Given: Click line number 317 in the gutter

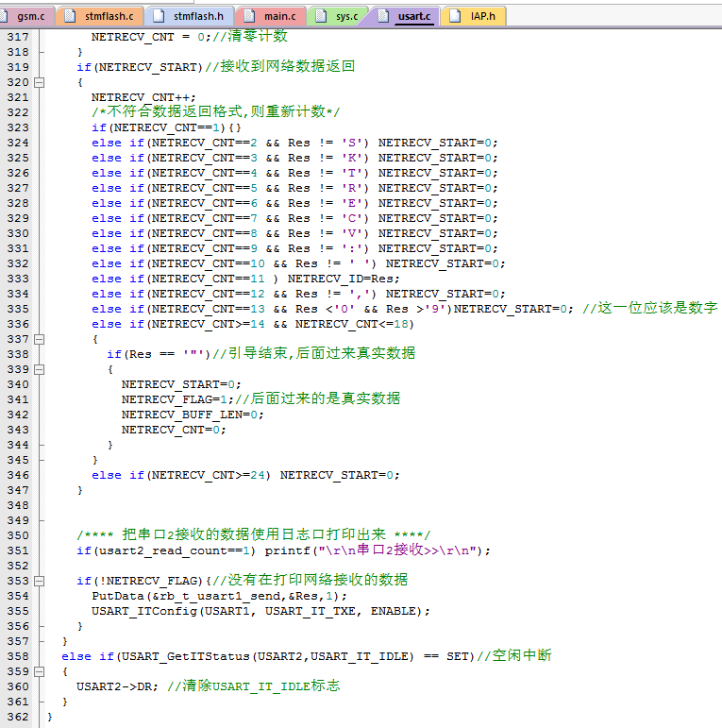Looking at the screenshot, I should pyautogui.click(x=17, y=37).
